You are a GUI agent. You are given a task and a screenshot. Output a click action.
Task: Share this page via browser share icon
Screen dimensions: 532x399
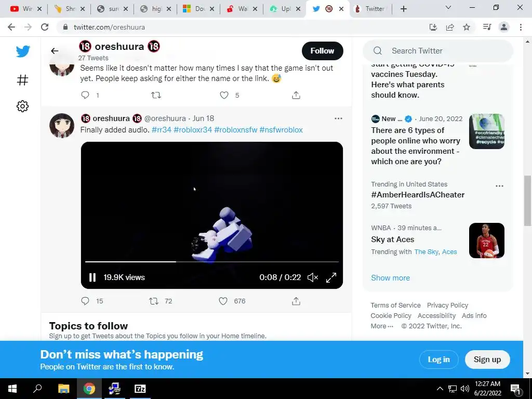click(x=450, y=27)
